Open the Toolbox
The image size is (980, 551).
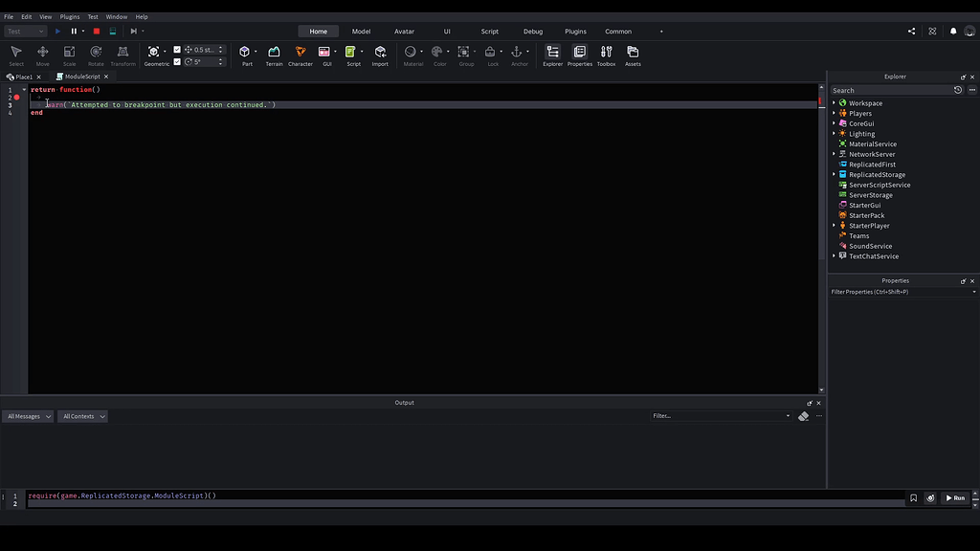click(x=606, y=55)
